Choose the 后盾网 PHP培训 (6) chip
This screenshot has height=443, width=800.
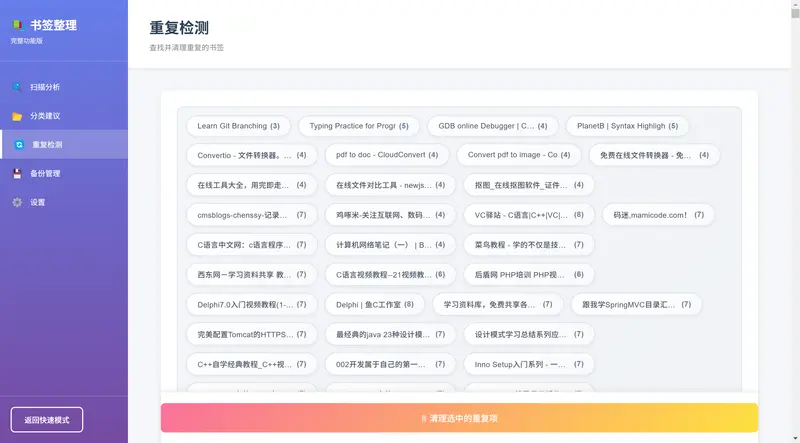click(x=529, y=275)
